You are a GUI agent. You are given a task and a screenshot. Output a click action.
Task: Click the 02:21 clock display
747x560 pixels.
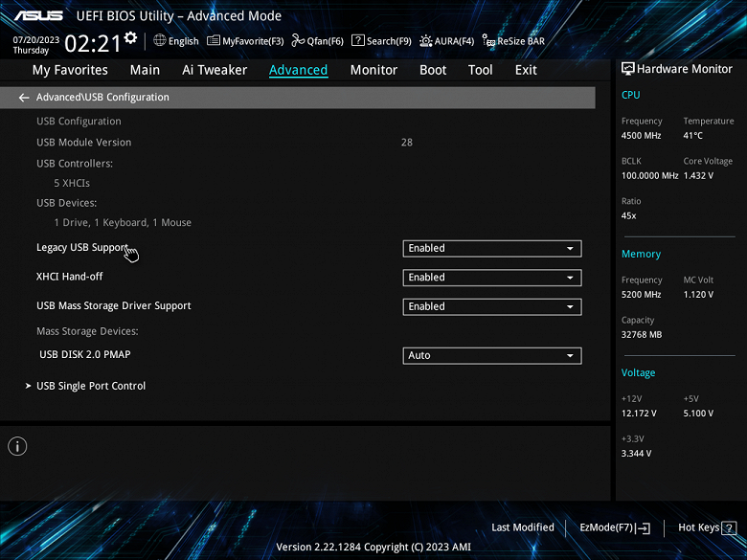(93, 44)
